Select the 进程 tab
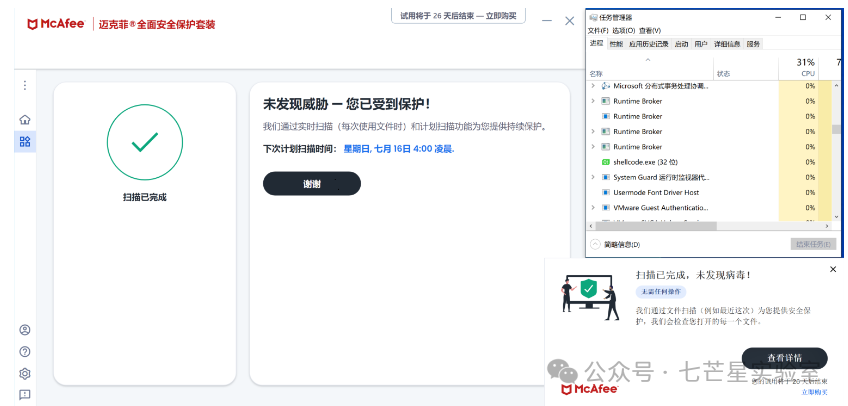This screenshot has height=406, width=848. click(x=597, y=43)
